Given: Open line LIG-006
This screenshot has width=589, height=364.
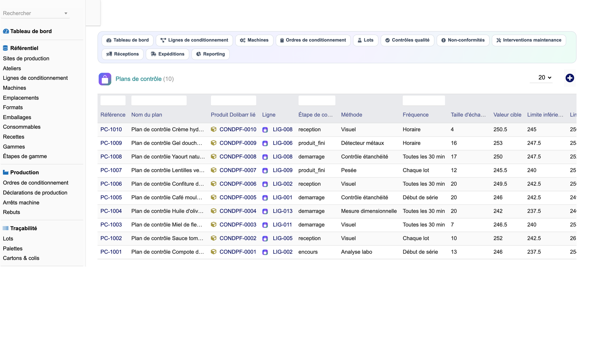Looking at the screenshot, I should click(282, 143).
